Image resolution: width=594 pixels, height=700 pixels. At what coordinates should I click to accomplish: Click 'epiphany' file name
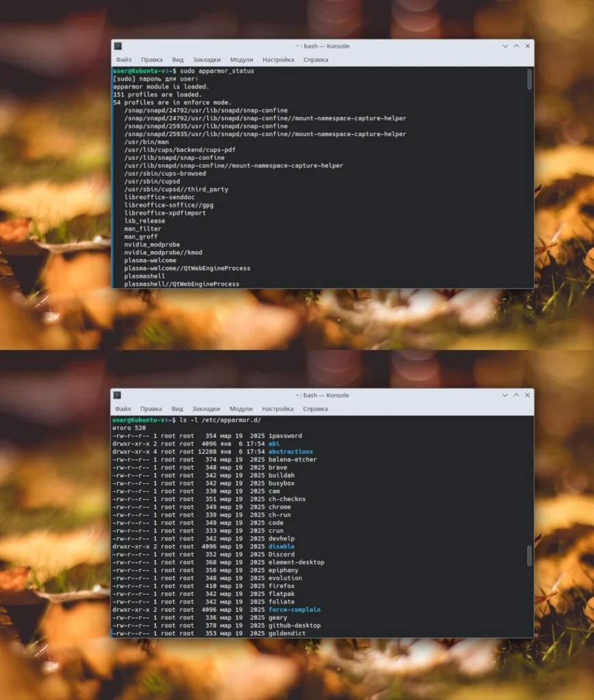coord(283,570)
